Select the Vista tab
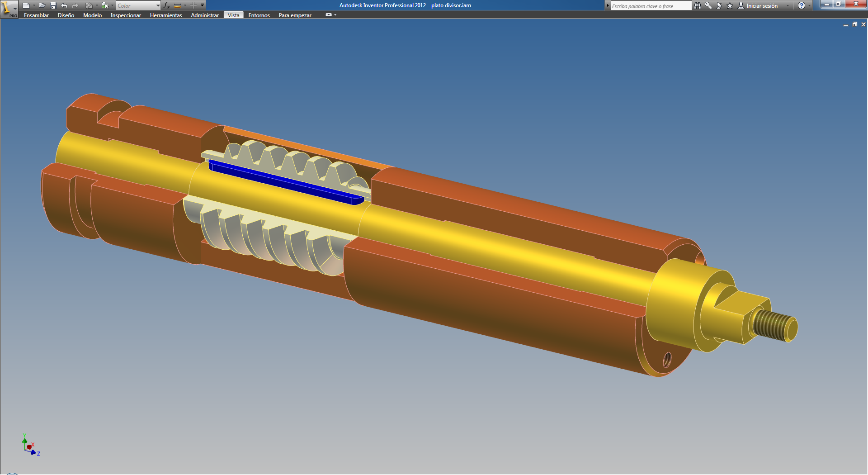 point(234,15)
